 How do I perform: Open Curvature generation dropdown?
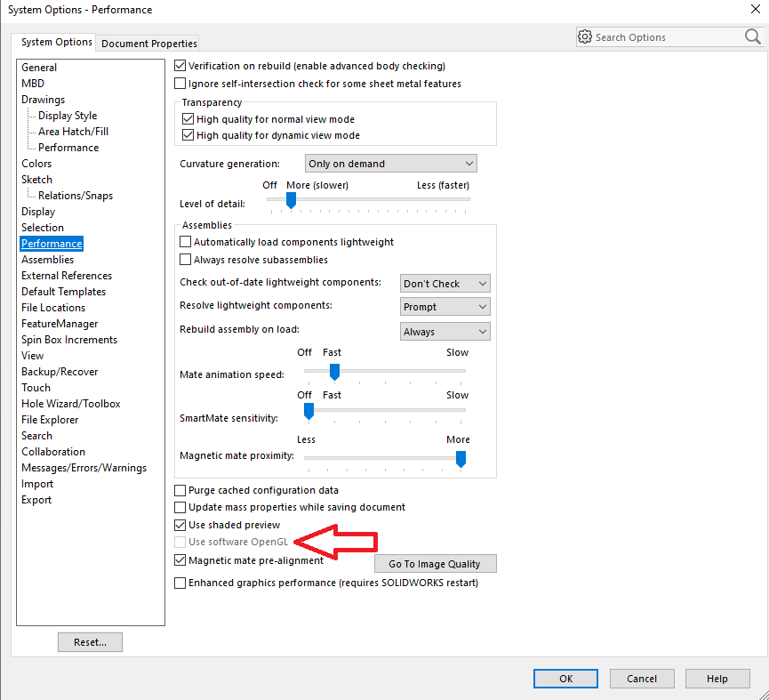point(390,164)
